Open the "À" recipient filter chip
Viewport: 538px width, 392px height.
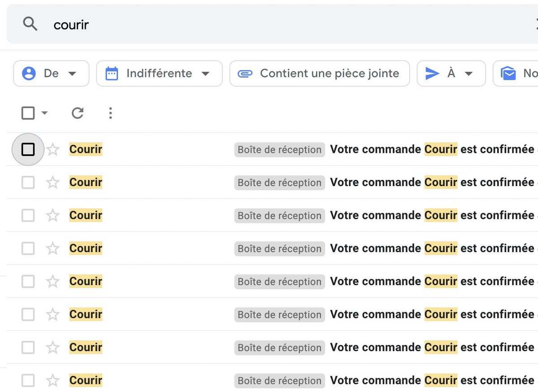click(451, 74)
